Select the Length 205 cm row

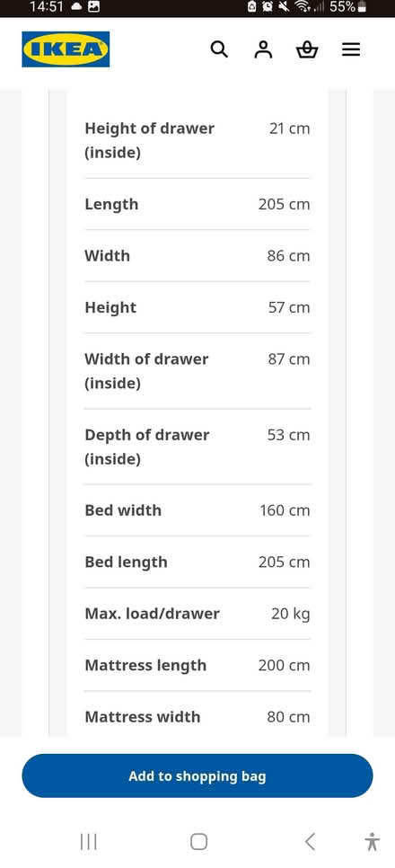(197, 204)
